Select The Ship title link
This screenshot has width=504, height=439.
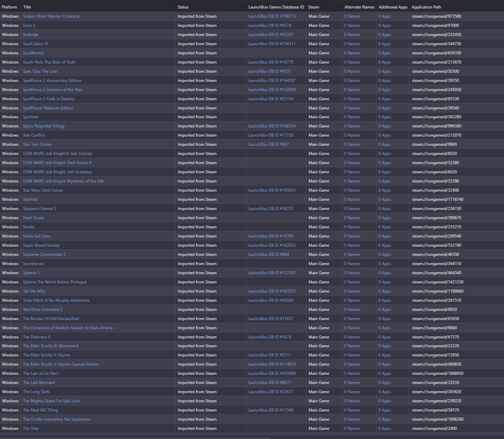pyautogui.click(x=31, y=428)
